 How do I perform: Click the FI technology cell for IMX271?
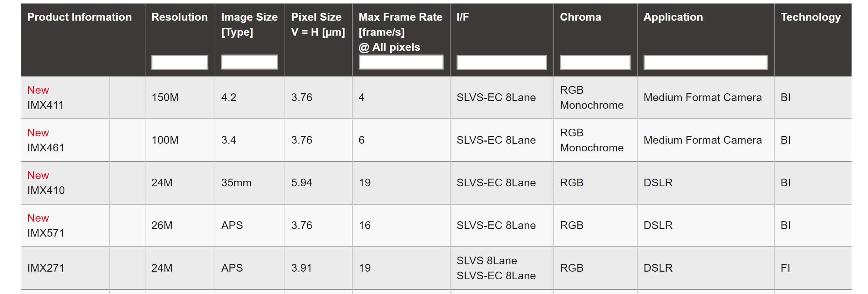785,268
